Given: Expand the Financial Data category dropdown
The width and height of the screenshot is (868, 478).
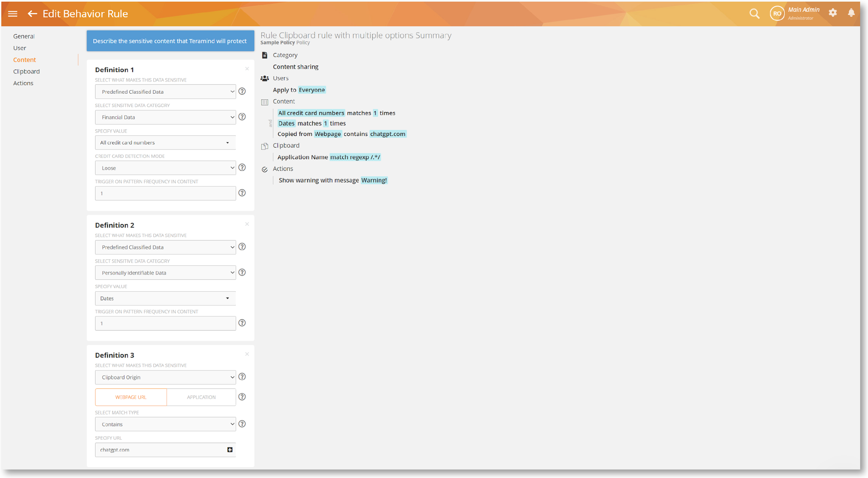Looking at the screenshot, I should [x=165, y=117].
